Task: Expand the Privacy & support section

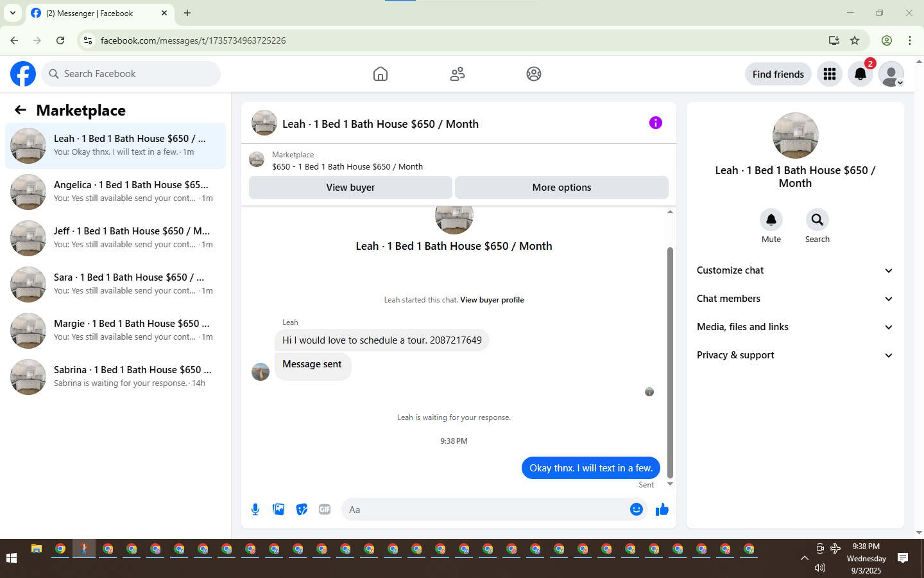Action: click(x=795, y=355)
